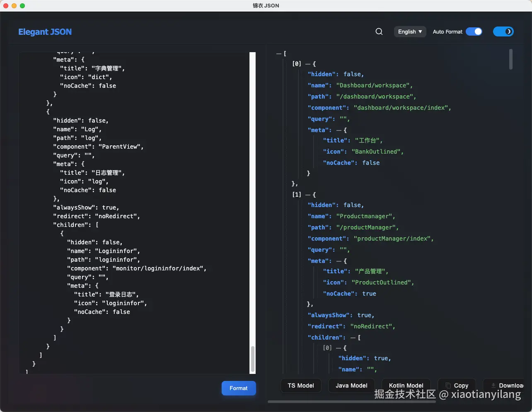The height and width of the screenshot is (412, 532).
Task: Click inside the JSON input editor on "ParentView"
Action: tap(121, 147)
